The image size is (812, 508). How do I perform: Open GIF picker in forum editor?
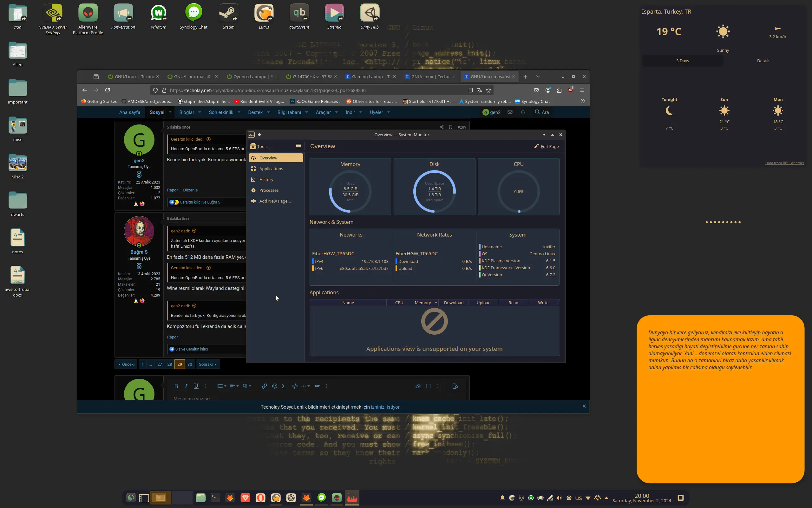coord(318,386)
